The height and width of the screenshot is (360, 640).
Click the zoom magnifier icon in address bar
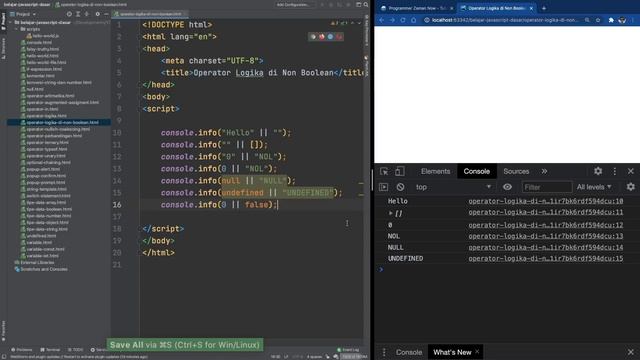[x=587, y=20]
